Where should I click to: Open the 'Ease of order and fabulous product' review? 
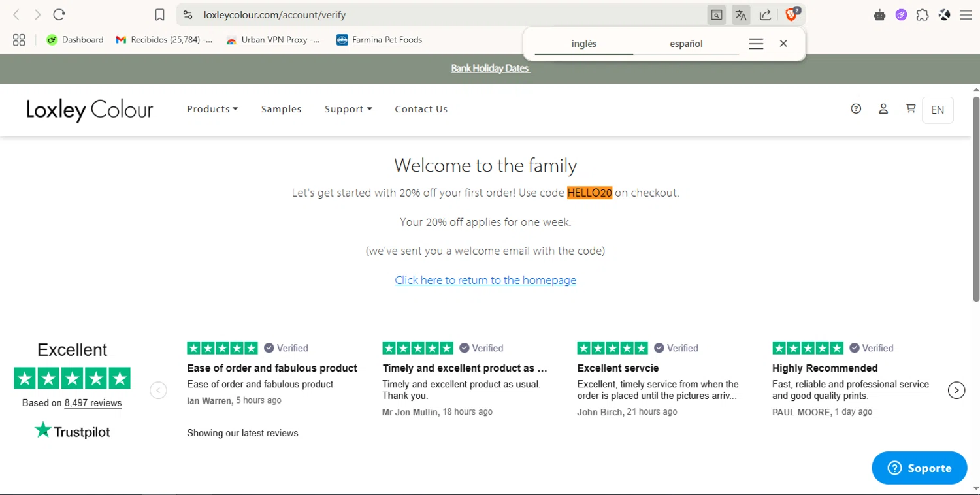tap(272, 368)
